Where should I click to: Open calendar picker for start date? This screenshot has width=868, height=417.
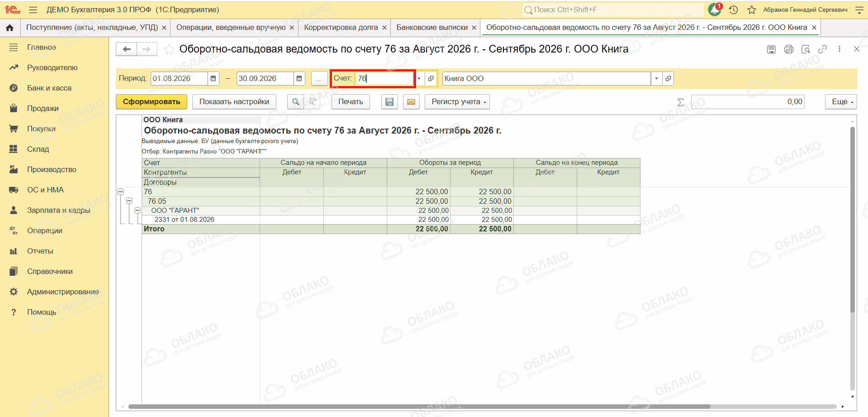click(x=213, y=78)
